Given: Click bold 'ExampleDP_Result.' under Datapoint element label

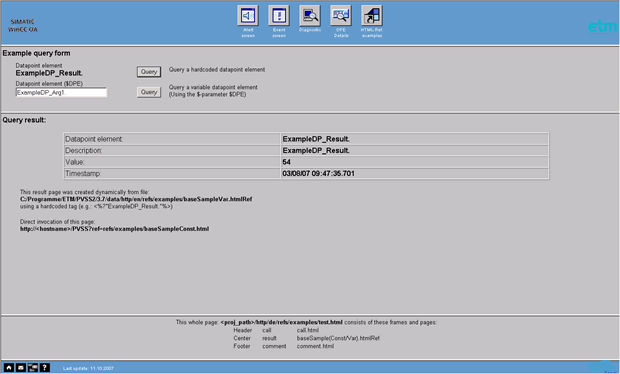Looking at the screenshot, I should [x=49, y=73].
